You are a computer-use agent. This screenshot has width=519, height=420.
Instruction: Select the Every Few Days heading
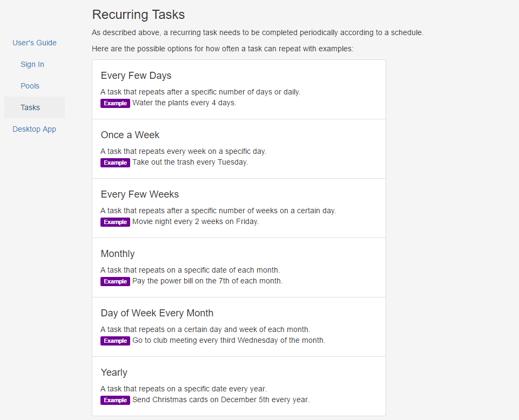136,76
